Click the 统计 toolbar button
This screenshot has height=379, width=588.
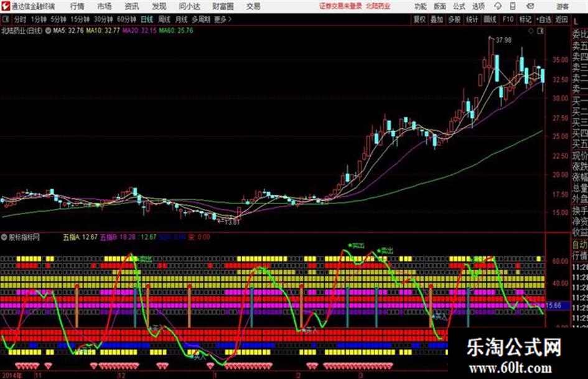pyautogui.click(x=472, y=19)
